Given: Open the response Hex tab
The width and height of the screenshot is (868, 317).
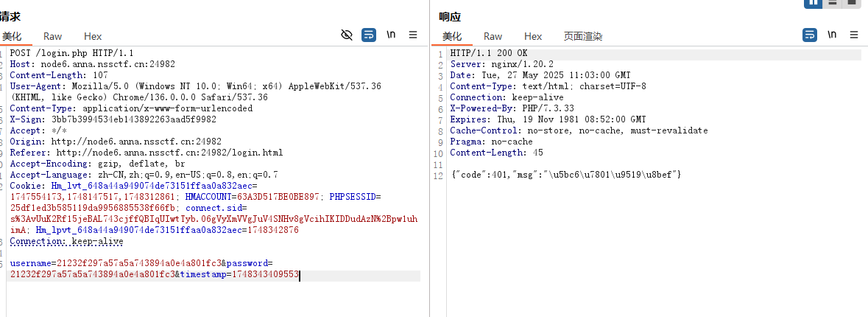Looking at the screenshot, I should tap(533, 36).
